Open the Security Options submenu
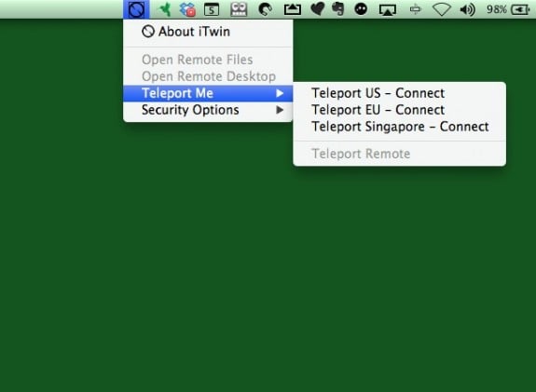Screen dimensions: 536x392 (208, 110)
